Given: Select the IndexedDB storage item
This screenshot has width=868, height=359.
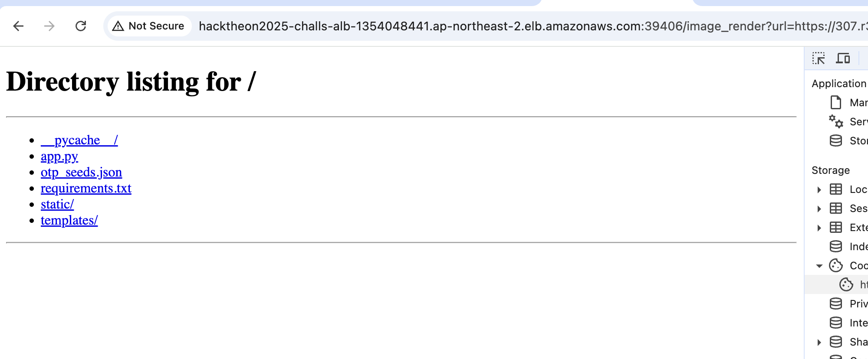Looking at the screenshot, I should (x=849, y=247).
